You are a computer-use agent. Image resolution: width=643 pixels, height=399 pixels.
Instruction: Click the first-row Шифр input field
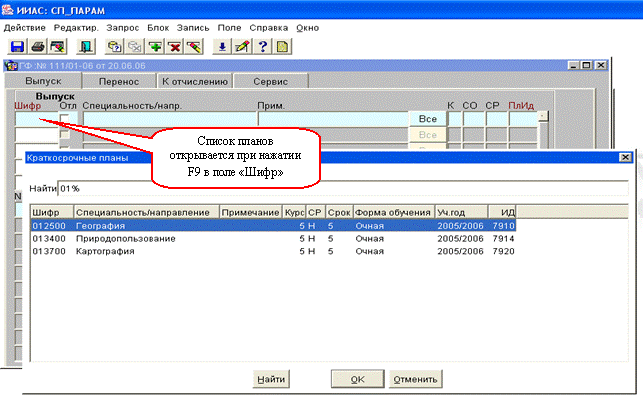[36, 119]
